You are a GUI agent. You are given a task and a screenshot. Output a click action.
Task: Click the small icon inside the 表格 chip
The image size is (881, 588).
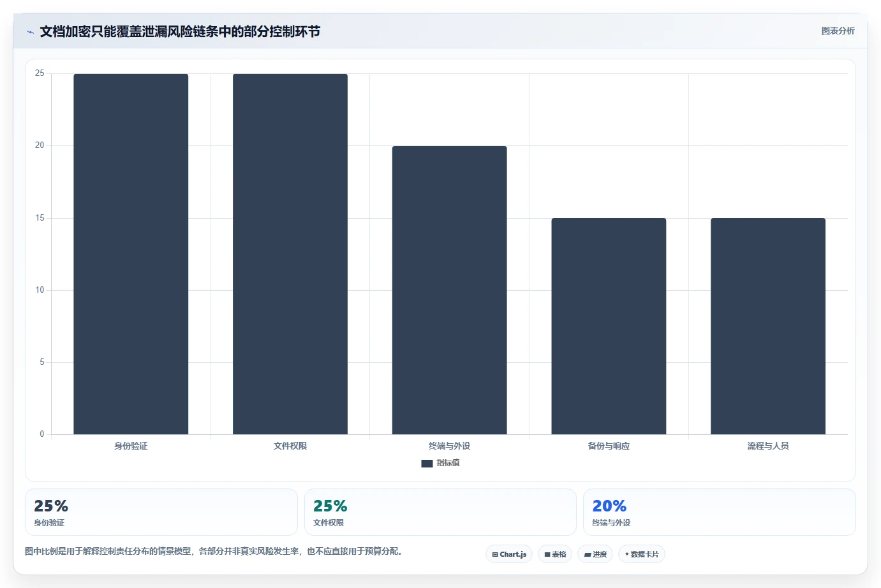[x=547, y=555]
